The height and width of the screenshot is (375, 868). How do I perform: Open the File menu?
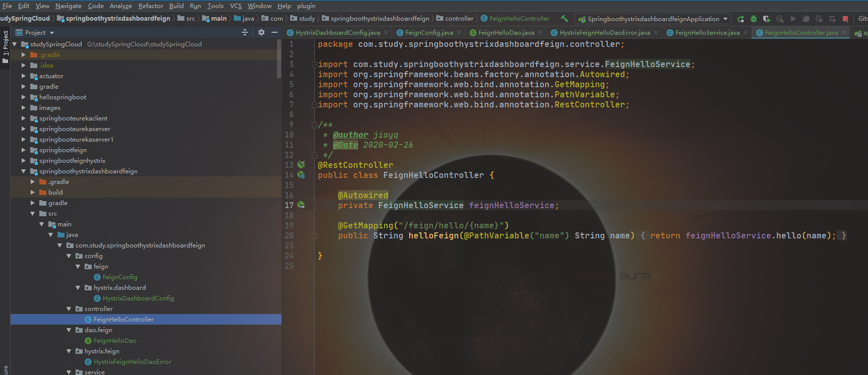click(7, 6)
